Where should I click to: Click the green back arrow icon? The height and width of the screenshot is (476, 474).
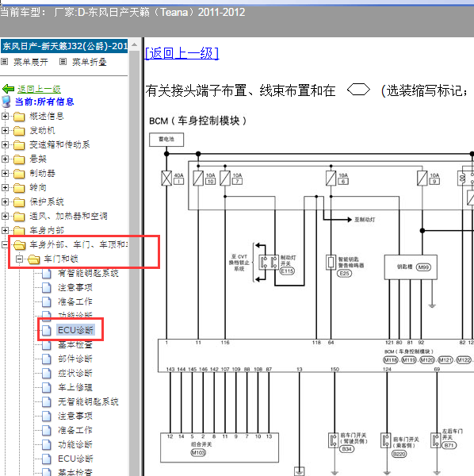click(x=8, y=89)
